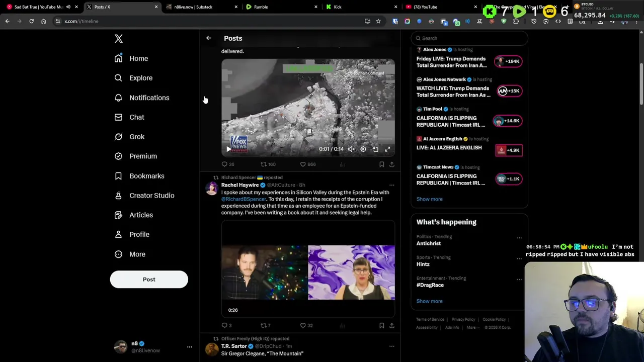This screenshot has width=644, height=362.
Task: Enter fullscreen on Fox News video
Action: point(387,149)
